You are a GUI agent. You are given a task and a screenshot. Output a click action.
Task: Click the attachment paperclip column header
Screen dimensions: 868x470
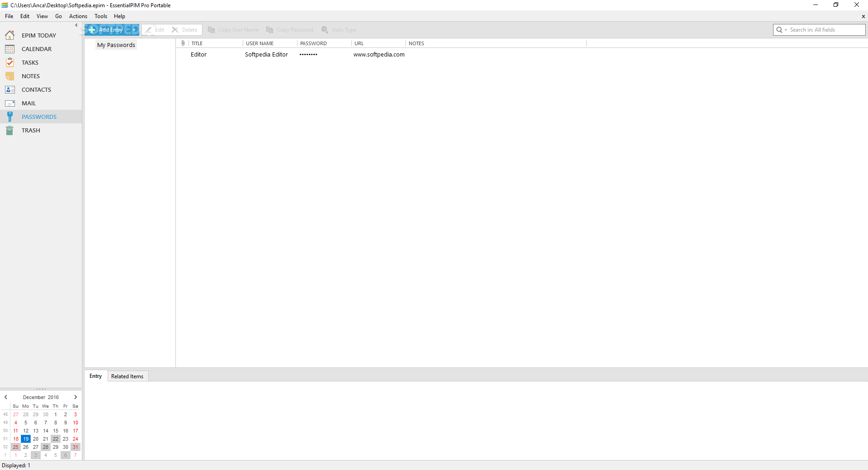[x=183, y=43]
